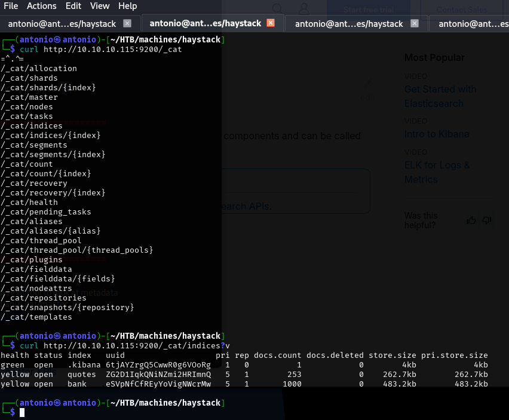Image resolution: width=509 pixels, height=420 pixels.
Task: Click the /_cat/thread_pool/{thread_pools} line
Action: 77,250
